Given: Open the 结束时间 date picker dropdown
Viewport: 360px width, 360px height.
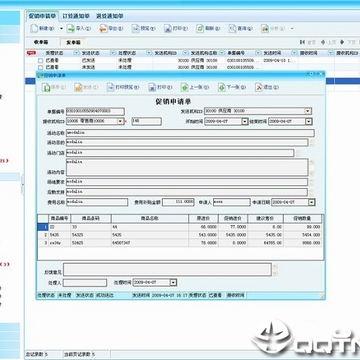Looking at the screenshot, I should [x=309, y=122].
